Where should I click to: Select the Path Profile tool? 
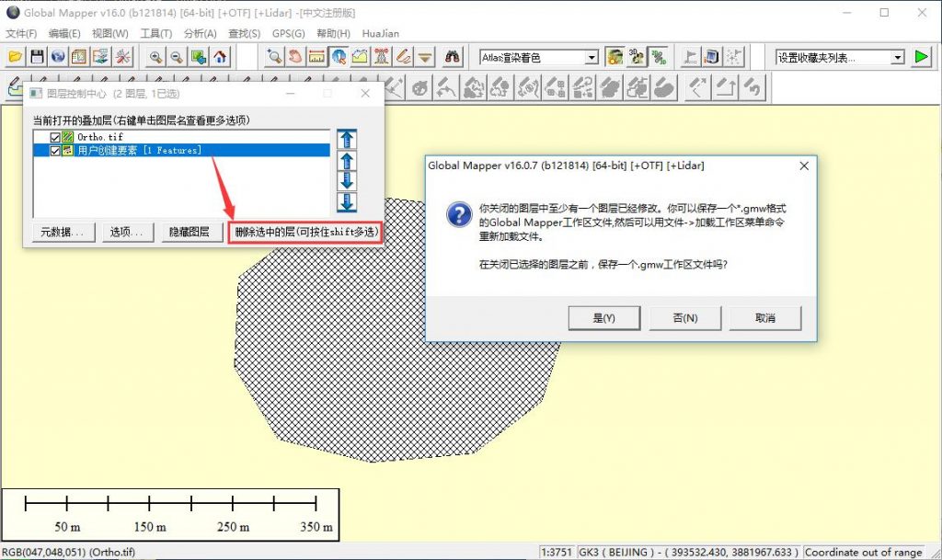pyautogui.click(x=360, y=57)
